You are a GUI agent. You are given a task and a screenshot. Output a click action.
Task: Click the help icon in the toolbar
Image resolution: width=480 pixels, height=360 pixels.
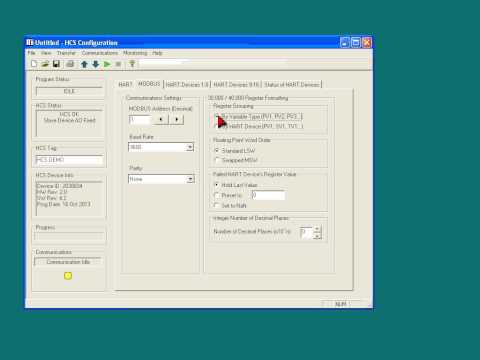132,64
